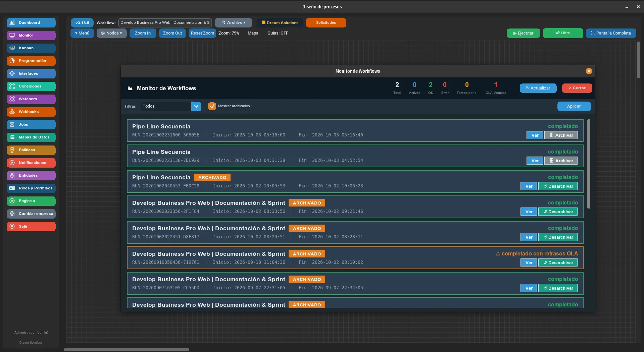Screen dimensions: 644x352
Task: Select the Notificaciones icon
Action: [x=12, y=163]
